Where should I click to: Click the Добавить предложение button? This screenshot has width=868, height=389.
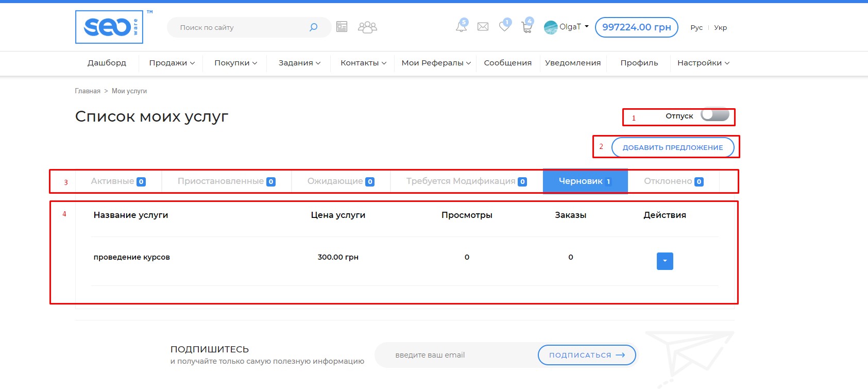672,147
